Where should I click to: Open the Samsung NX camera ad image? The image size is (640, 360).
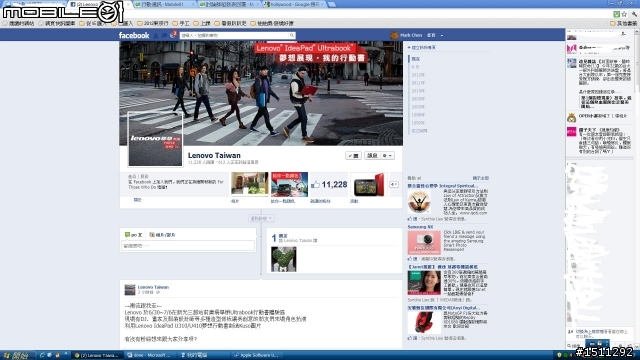click(x=424, y=242)
